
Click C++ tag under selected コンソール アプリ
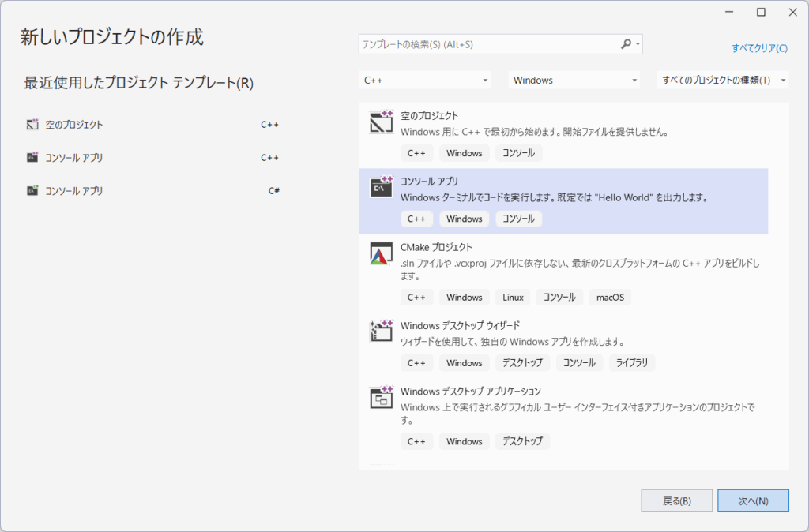point(416,219)
